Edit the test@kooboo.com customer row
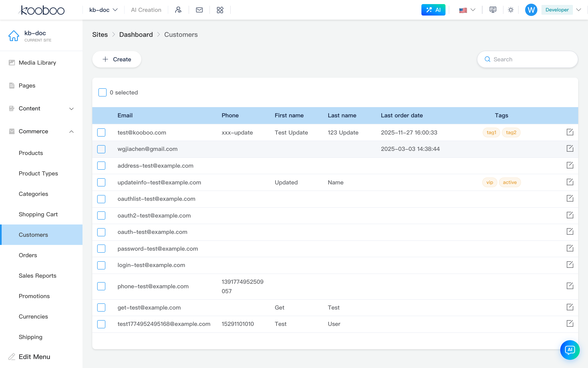Viewport: 588px width, 368px height. point(570,132)
